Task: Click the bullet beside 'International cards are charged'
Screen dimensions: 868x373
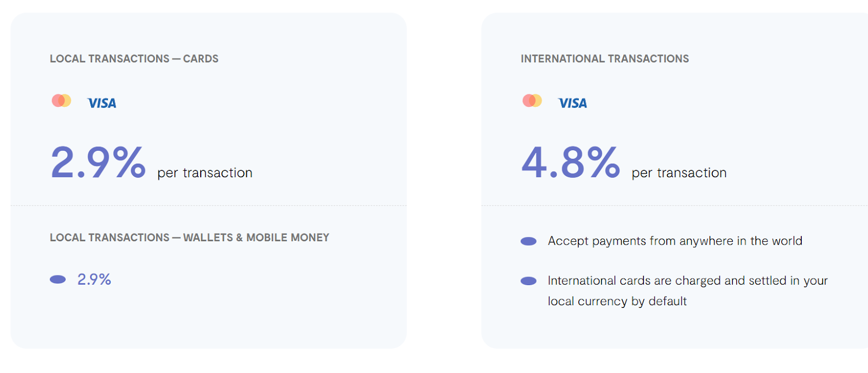Action: (528, 281)
